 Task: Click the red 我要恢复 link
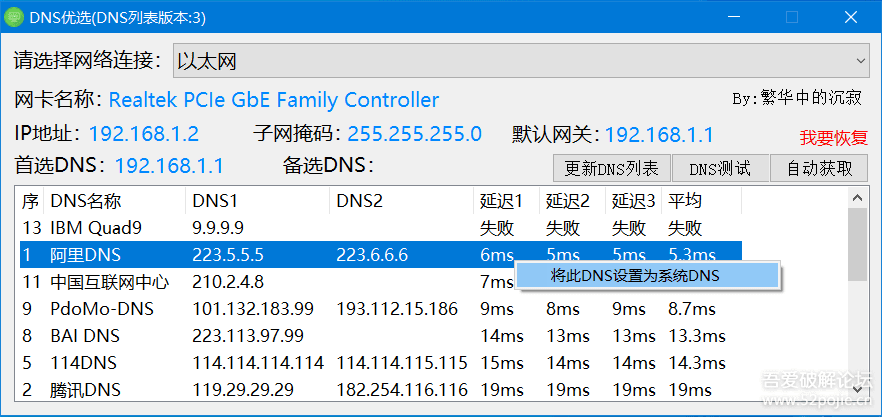click(x=834, y=137)
